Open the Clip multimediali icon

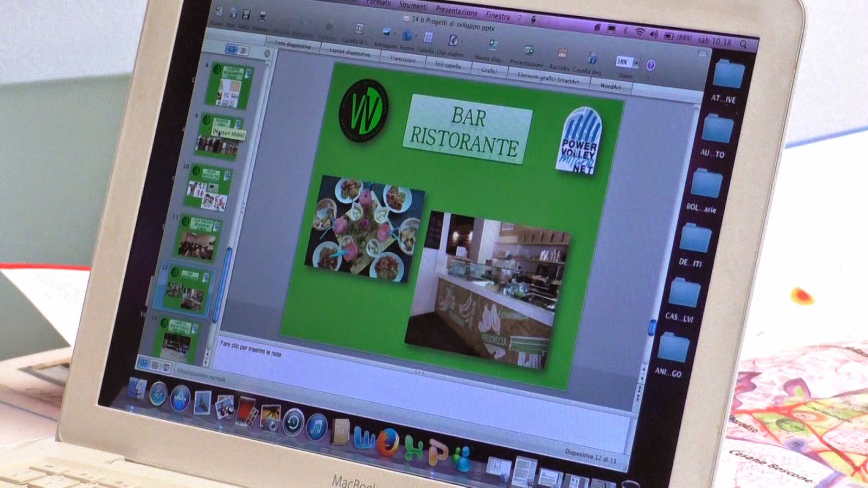[x=452, y=40]
